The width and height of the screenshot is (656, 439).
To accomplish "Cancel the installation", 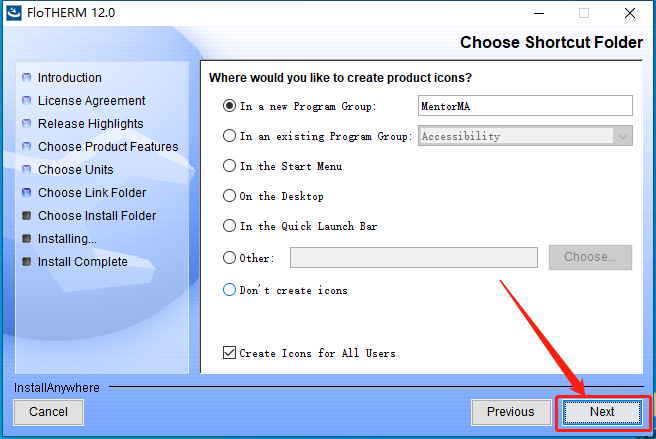I will coord(49,412).
